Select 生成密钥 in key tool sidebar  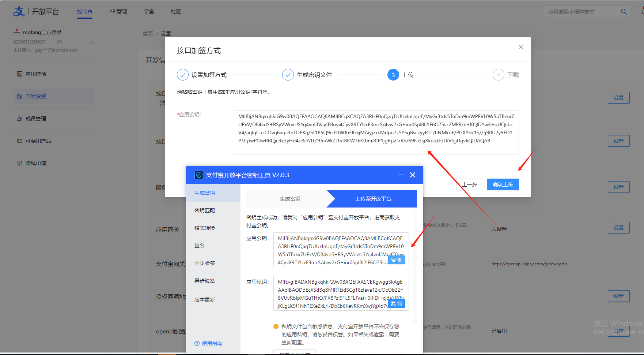213,193
